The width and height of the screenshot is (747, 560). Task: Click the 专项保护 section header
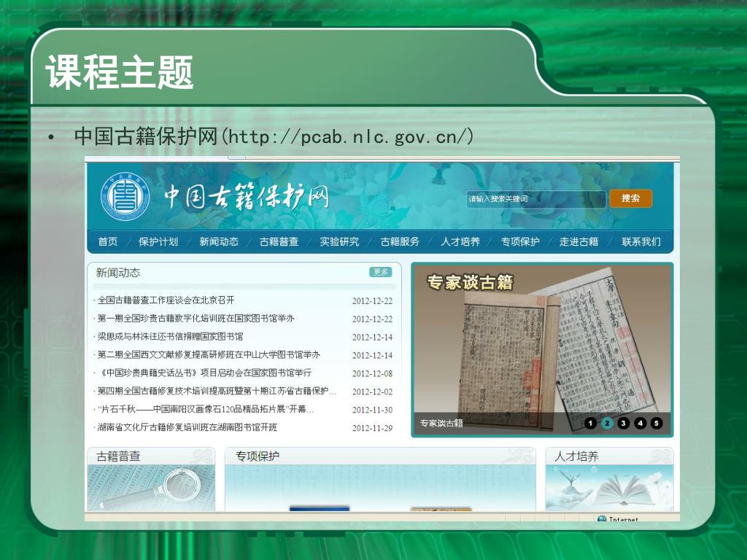[x=258, y=456]
